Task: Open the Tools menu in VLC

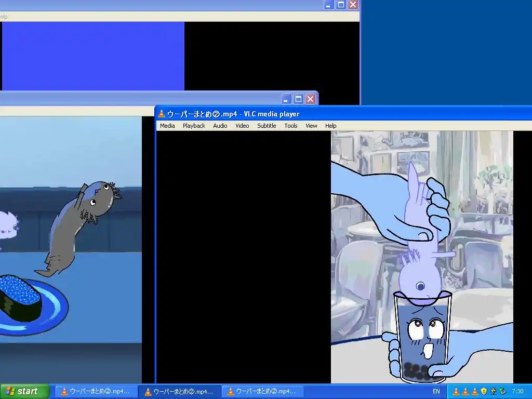Action: click(291, 126)
